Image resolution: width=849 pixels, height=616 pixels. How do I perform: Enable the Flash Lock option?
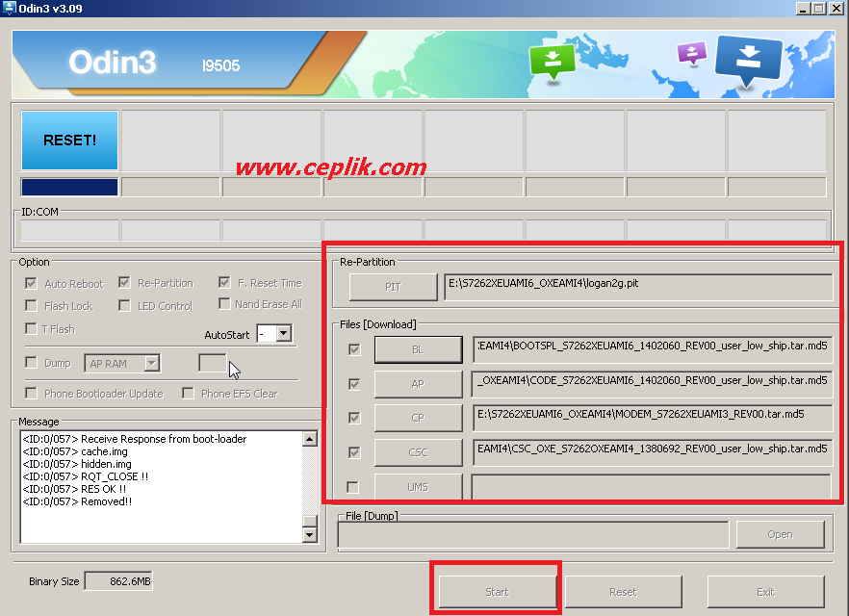coord(32,306)
